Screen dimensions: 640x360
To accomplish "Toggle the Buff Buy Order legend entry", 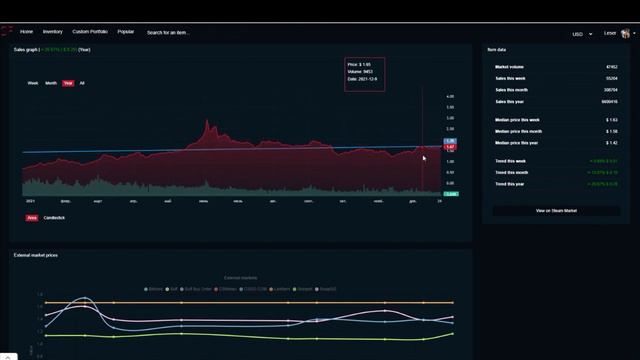I will (196, 289).
